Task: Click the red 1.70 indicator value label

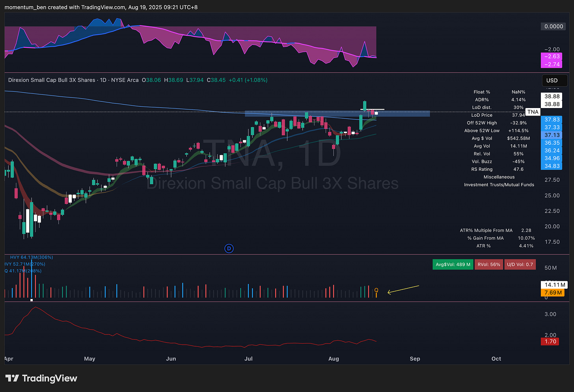Action: point(550,342)
